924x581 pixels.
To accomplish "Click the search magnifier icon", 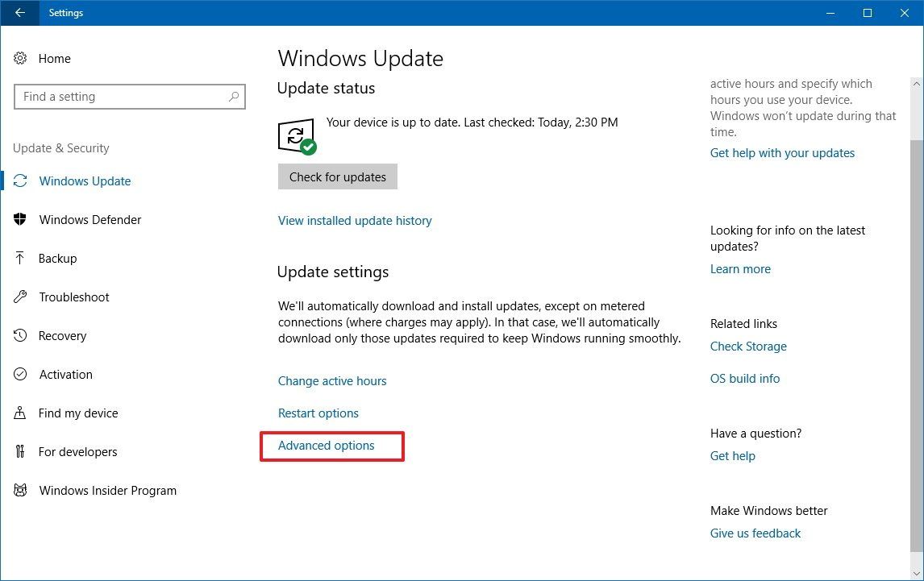I will [x=235, y=97].
